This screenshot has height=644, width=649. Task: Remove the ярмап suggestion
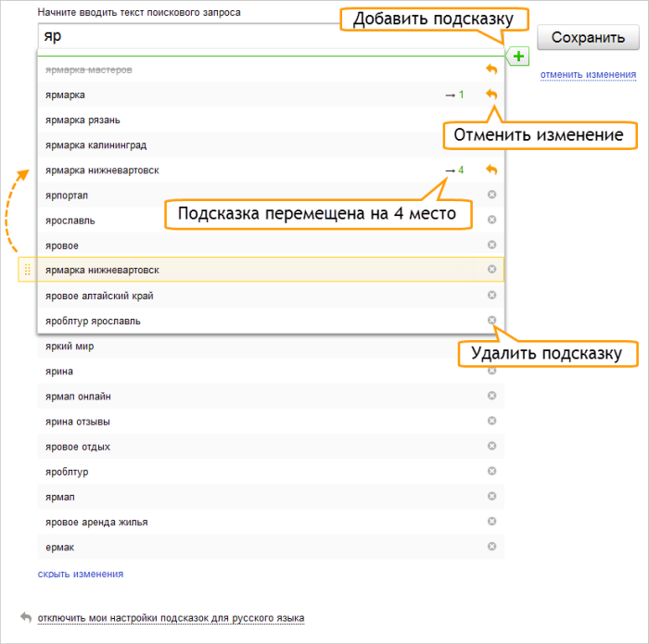[491, 497]
